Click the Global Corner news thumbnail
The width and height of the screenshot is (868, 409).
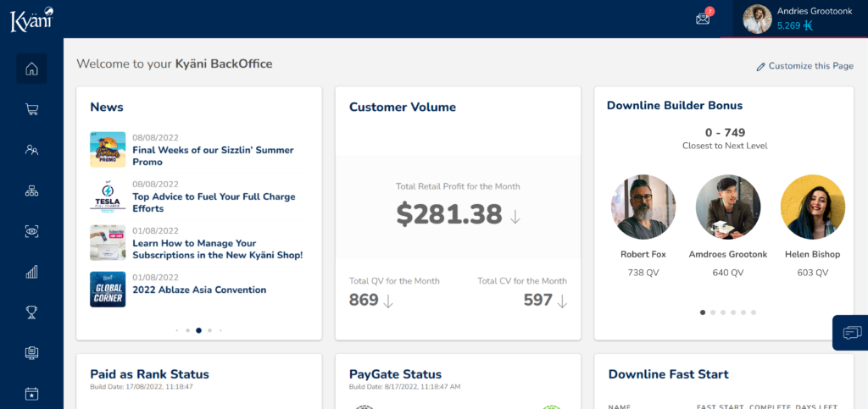(108, 289)
